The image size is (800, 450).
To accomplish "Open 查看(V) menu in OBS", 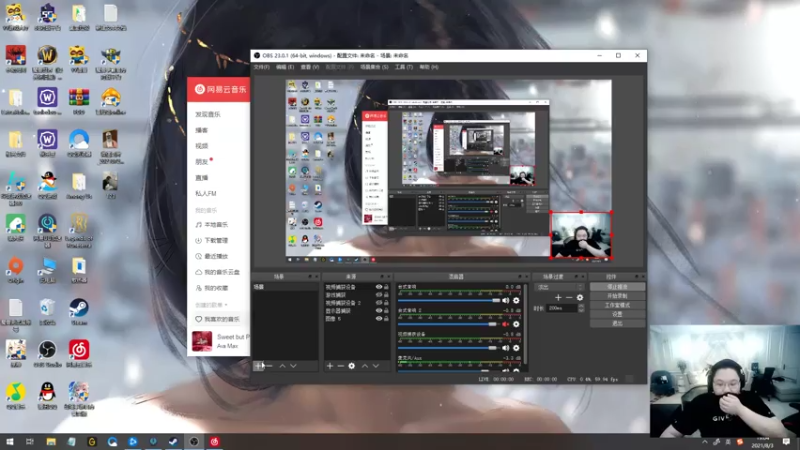I will tap(310, 67).
